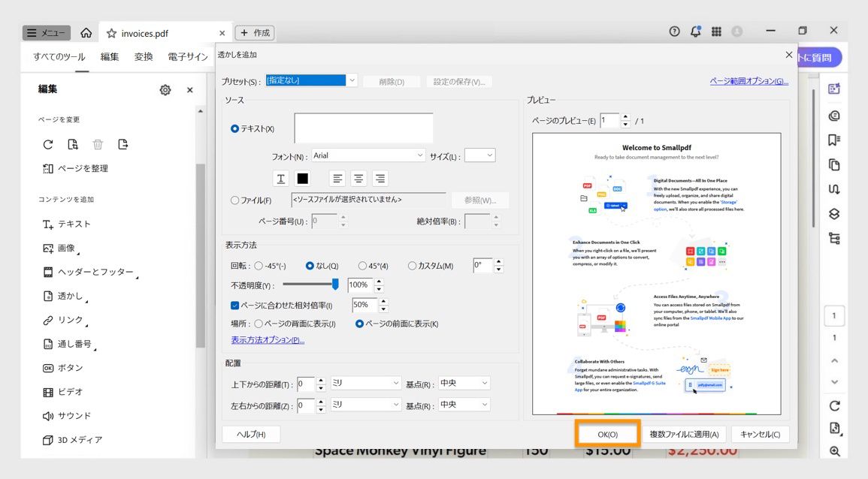Expand the プリセット dropdown at the top
Viewport: 868px width, 479px height.
point(351,80)
